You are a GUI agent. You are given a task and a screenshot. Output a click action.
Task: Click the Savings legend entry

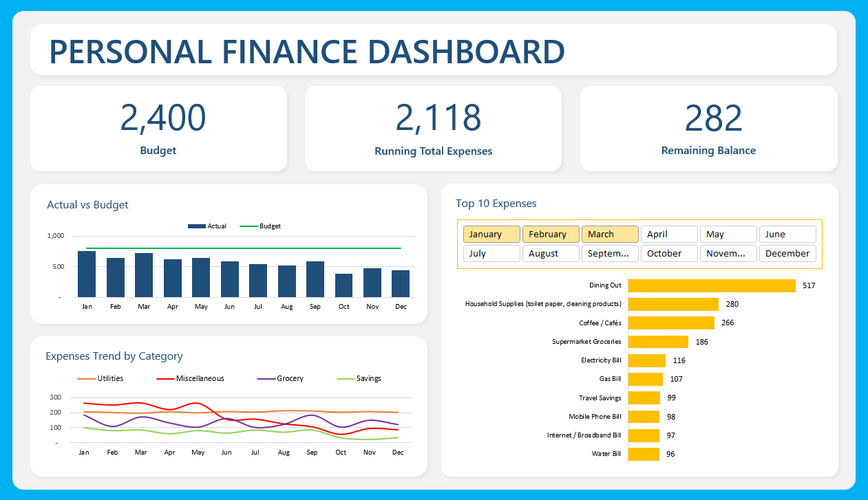pos(359,378)
